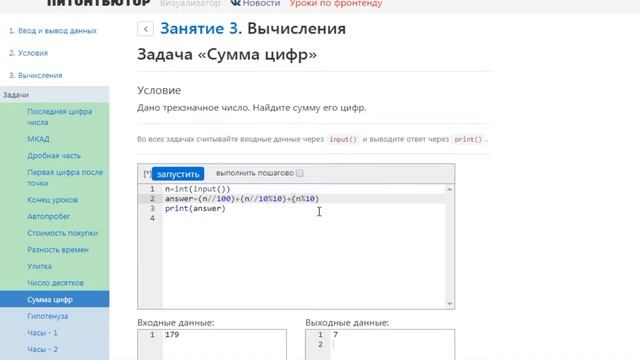Click the Входные данные field with 179
This screenshot has width=640, height=360.
212,345
